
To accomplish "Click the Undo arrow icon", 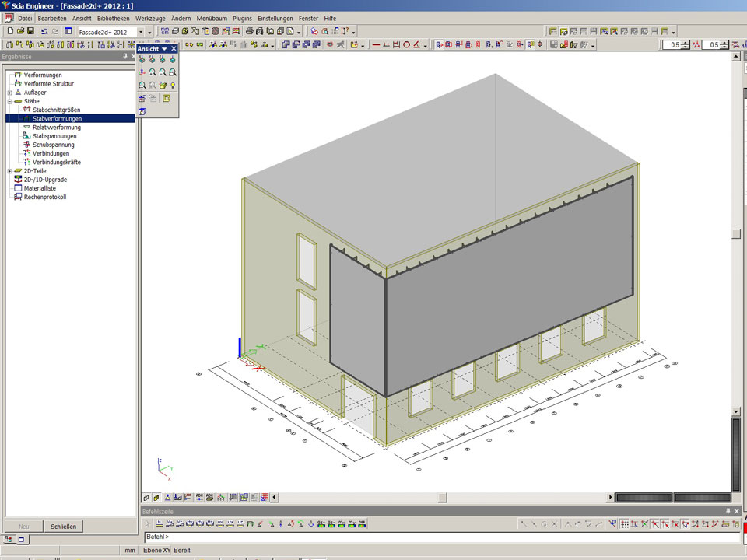I will point(44,31).
